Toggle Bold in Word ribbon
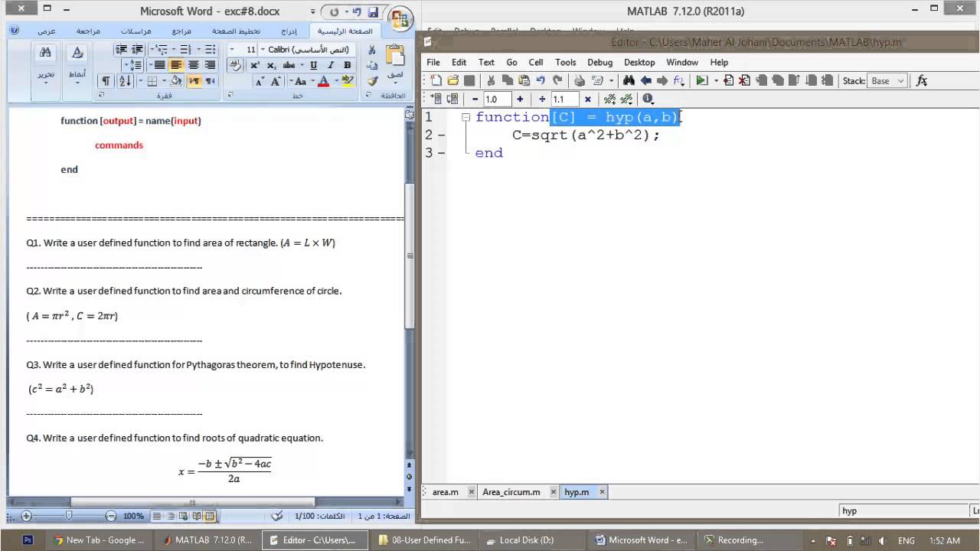The height and width of the screenshot is (551, 980). pos(347,65)
